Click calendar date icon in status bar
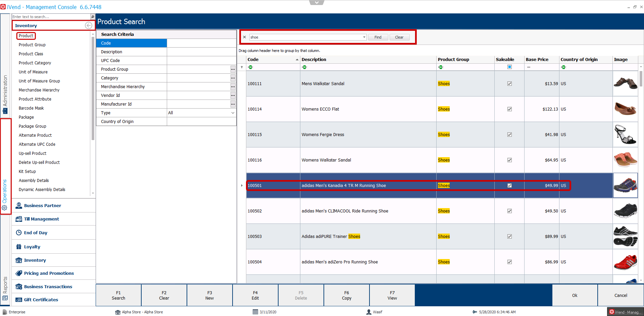This screenshot has width=644, height=316. (255, 312)
